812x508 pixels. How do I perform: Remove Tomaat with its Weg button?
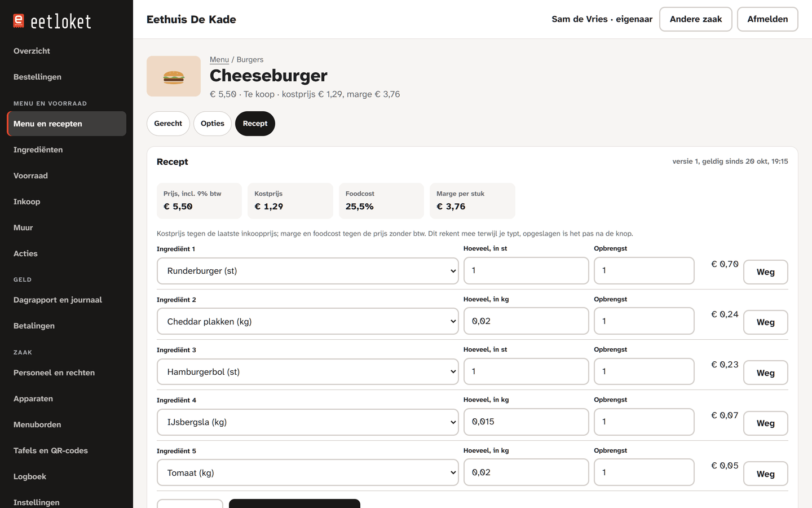pyautogui.click(x=765, y=474)
